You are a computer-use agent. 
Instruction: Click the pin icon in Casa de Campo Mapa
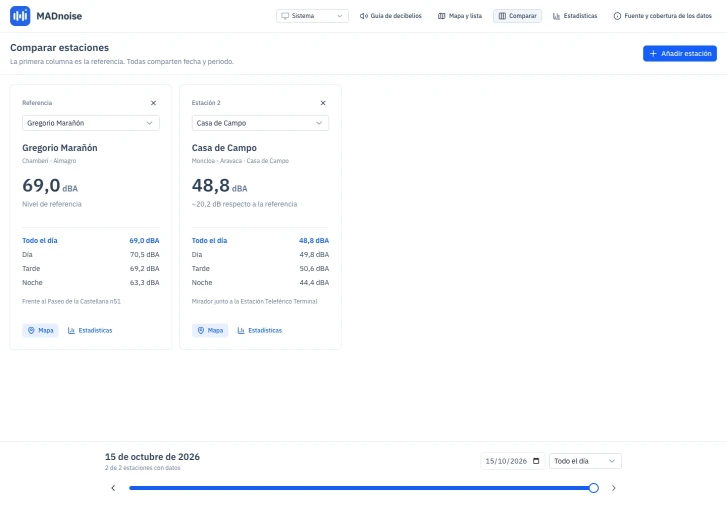coord(201,330)
